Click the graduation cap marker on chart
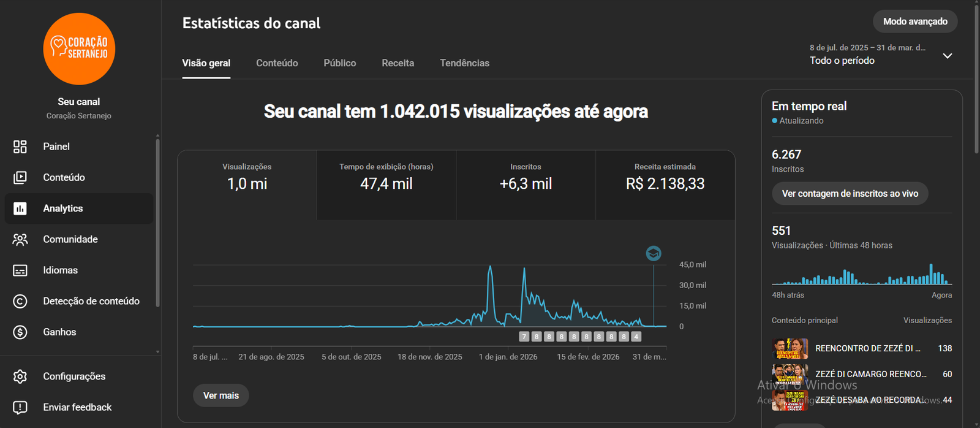The width and height of the screenshot is (980, 428). (x=654, y=253)
